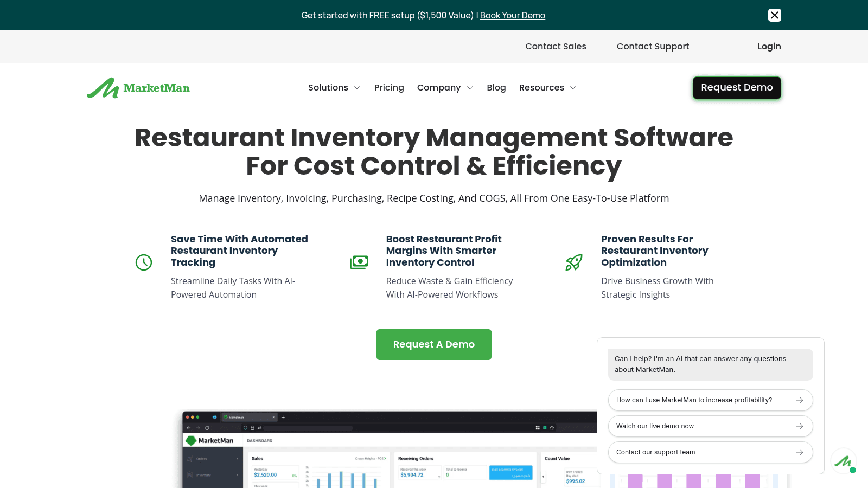Click the Book Your Demo link
Viewport: 868px width, 488px height.
[x=513, y=15]
